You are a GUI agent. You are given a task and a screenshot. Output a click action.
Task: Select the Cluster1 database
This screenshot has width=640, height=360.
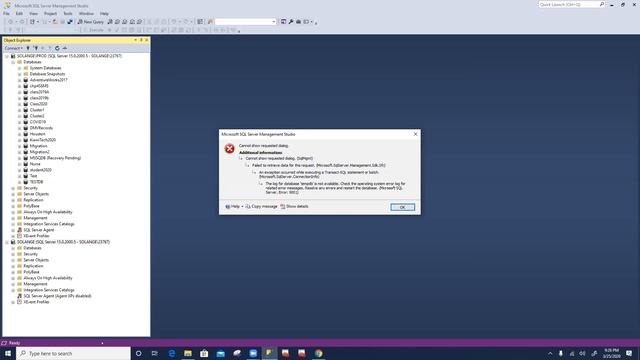[x=37, y=110]
